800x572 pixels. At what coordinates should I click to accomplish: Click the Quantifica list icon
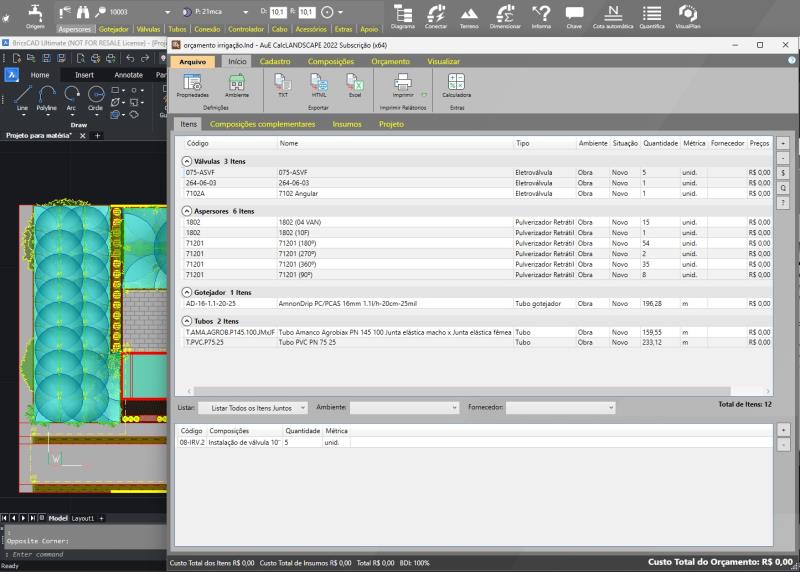pyautogui.click(x=652, y=17)
